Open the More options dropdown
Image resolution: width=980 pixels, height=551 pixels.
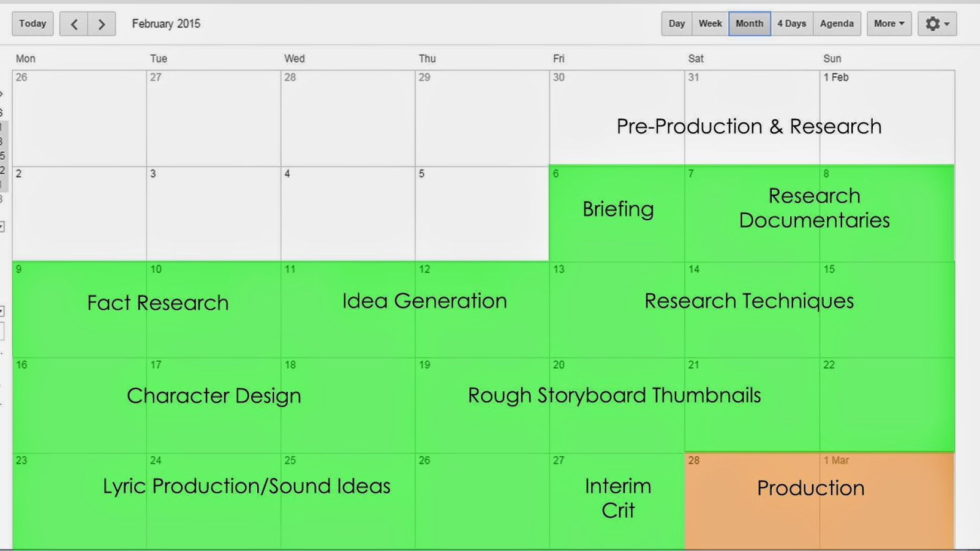point(889,23)
